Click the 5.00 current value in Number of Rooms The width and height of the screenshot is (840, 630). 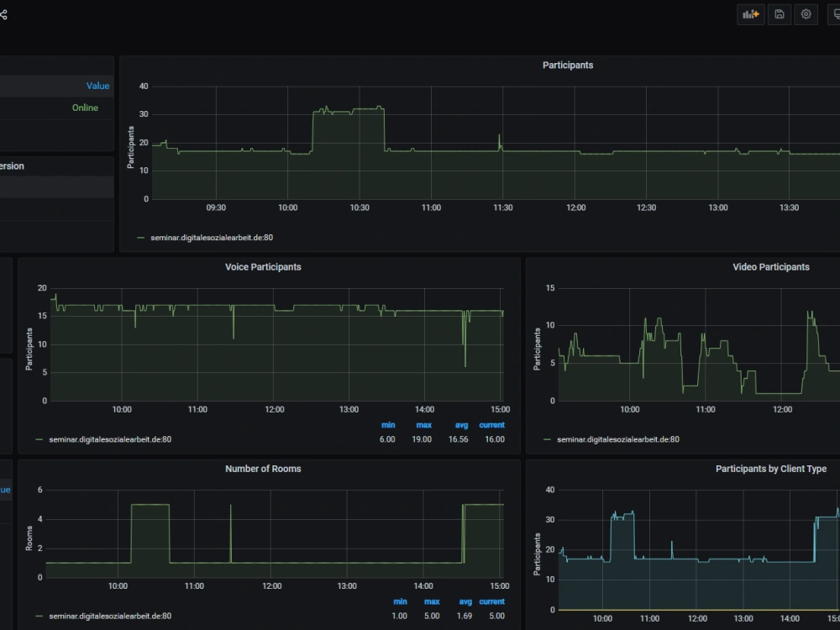coord(496,616)
